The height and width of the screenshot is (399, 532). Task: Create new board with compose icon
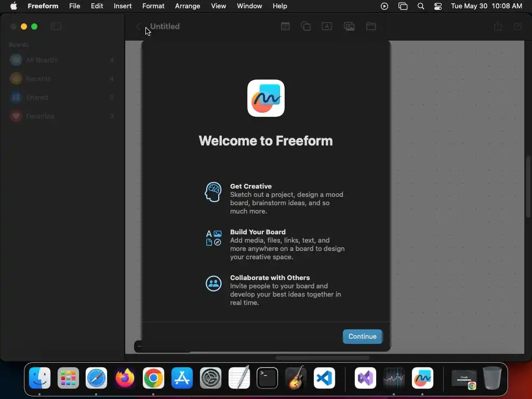(517, 26)
